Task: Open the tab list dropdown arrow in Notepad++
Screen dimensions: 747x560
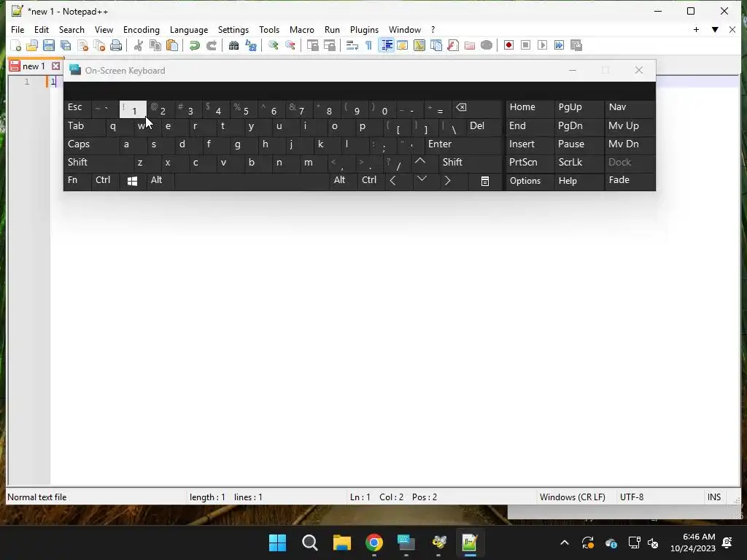Action: [715, 29]
